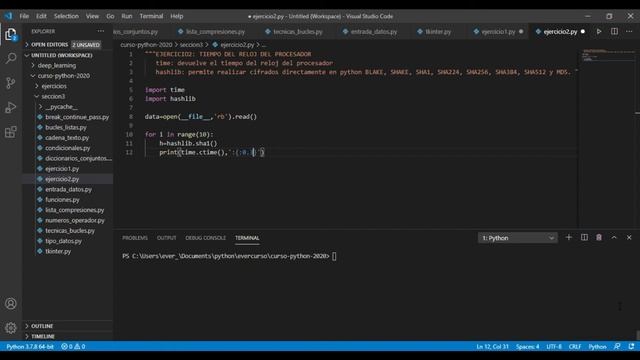Open notifications bell in status bar
The width and height of the screenshot is (640, 360).
click(631, 347)
